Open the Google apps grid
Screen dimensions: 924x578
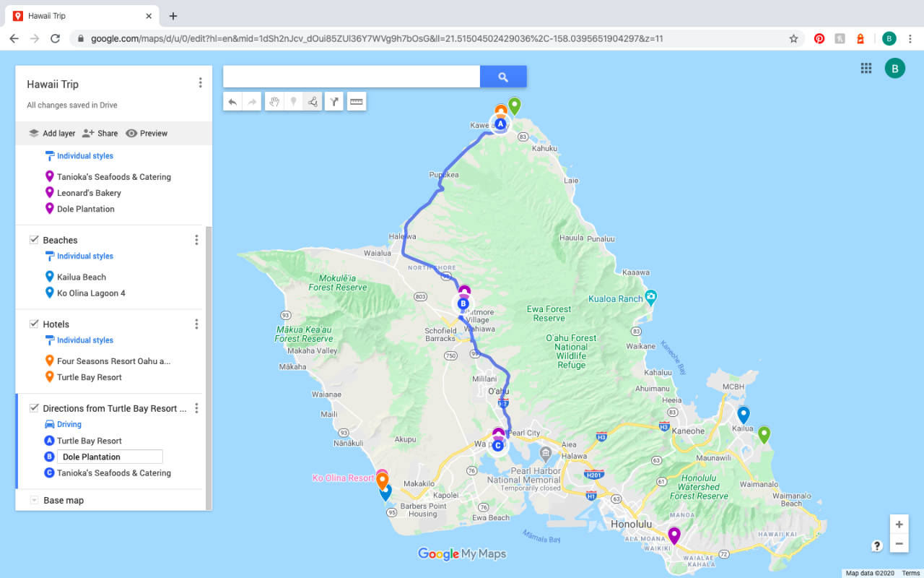point(866,68)
